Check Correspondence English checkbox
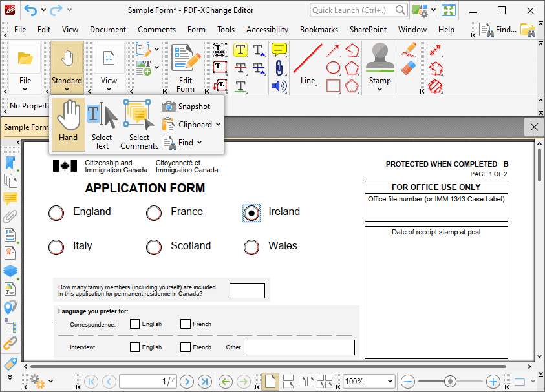545x392 pixels. (134, 324)
